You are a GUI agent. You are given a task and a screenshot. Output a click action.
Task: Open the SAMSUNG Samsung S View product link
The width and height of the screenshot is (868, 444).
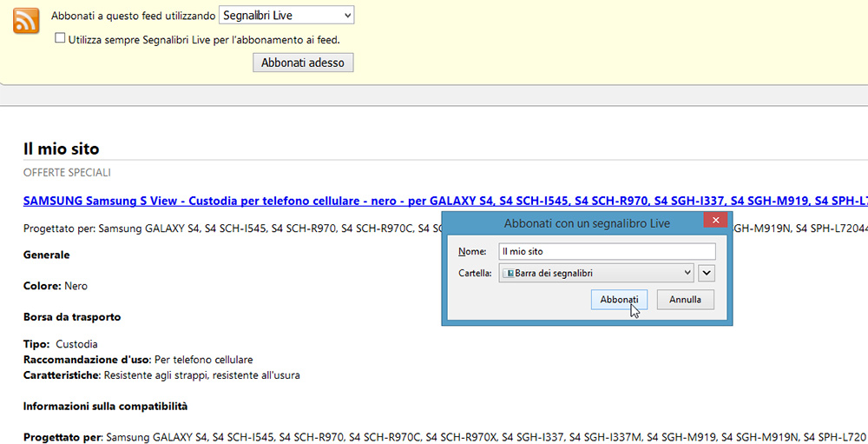point(445,201)
